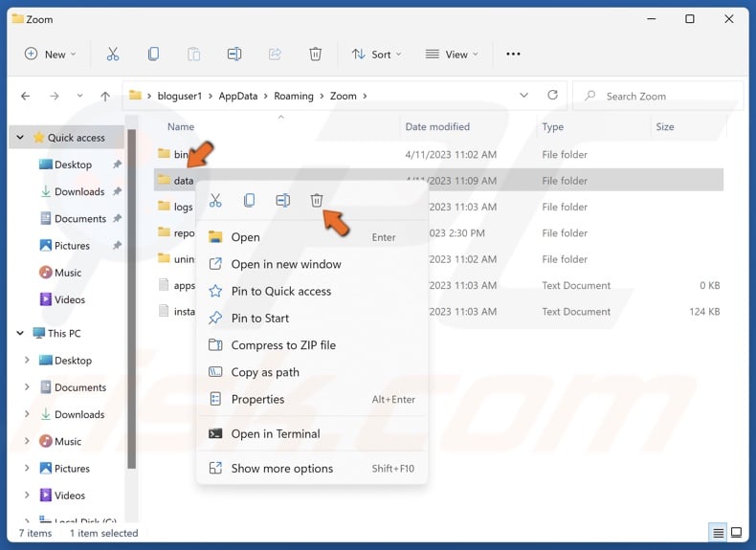The height and width of the screenshot is (550, 756).
Task: Click Delete trash icon in the context menu
Action: pos(317,200)
